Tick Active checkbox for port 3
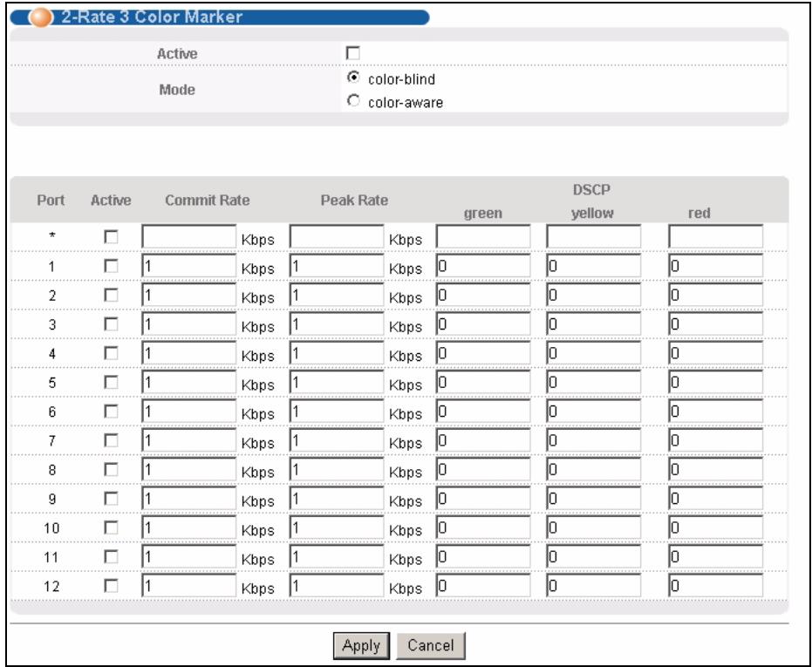 pyautogui.click(x=111, y=324)
